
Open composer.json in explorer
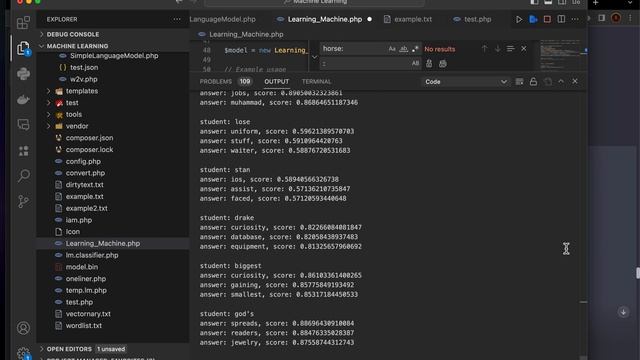(89, 138)
